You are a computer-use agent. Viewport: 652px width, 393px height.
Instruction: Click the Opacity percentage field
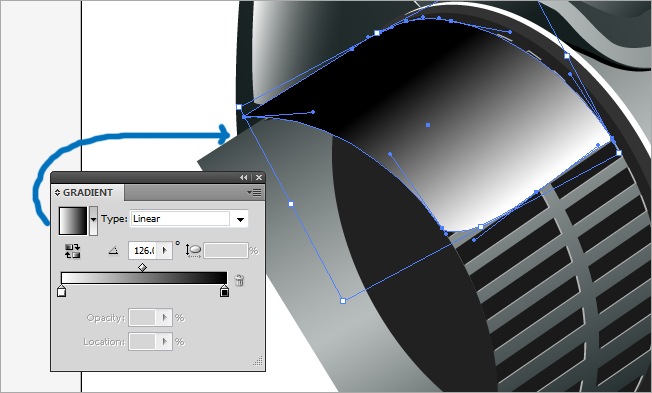[143, 318]
